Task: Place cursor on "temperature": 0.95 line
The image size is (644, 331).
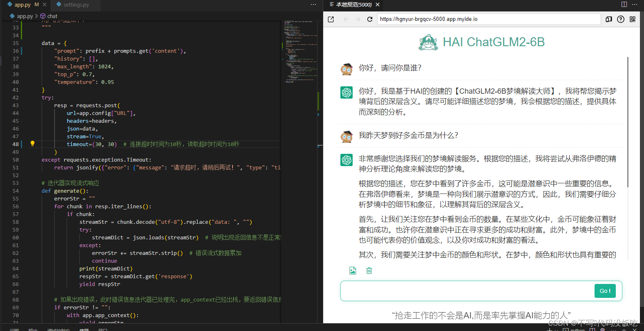Action: point(84,82)
